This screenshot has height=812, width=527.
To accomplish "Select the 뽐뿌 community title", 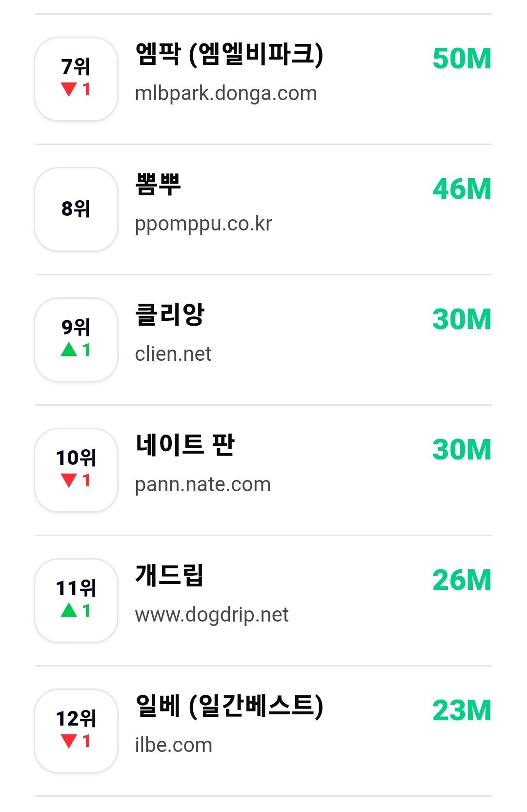I will pyautogui.click(x=158, y=185).
